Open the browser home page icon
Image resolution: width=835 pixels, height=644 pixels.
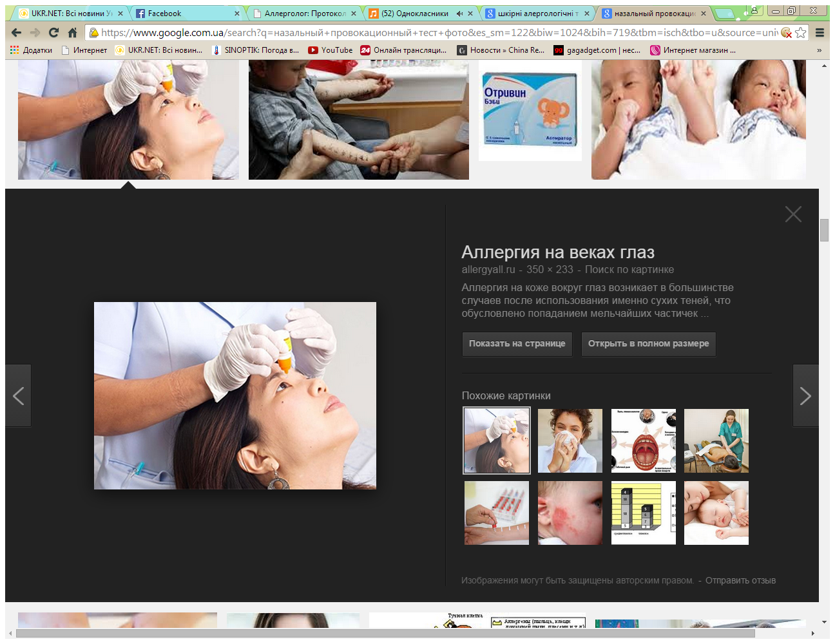pyautogui.click(x=72, y=32)
